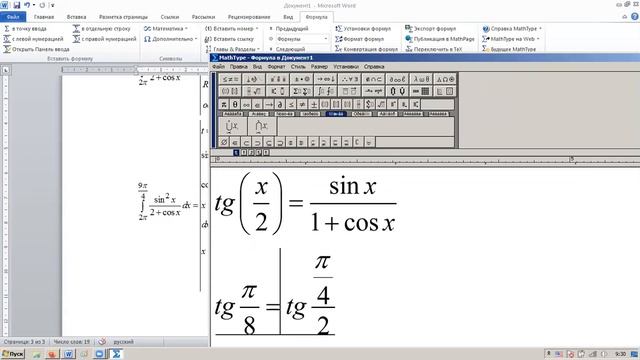This screenshot has width=640, height=360.
Task: Insert theta symbol from small bar
Action: click(235, 104)
